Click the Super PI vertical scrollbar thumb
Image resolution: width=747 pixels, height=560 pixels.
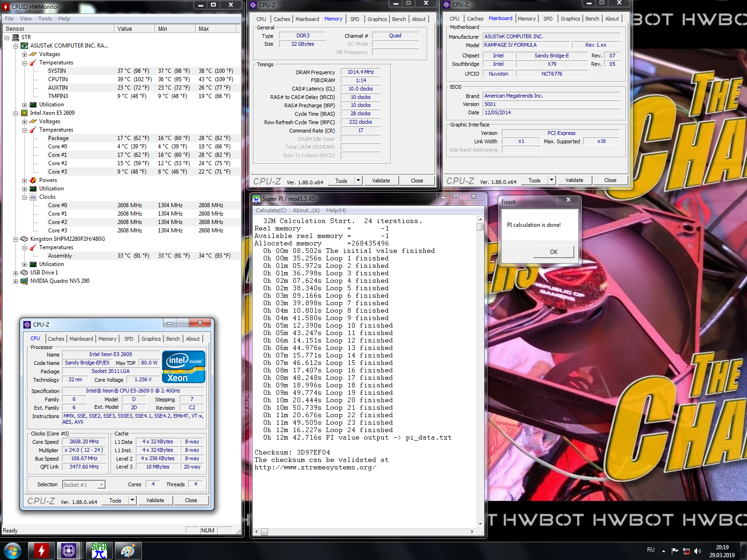(x=480, y=227)
